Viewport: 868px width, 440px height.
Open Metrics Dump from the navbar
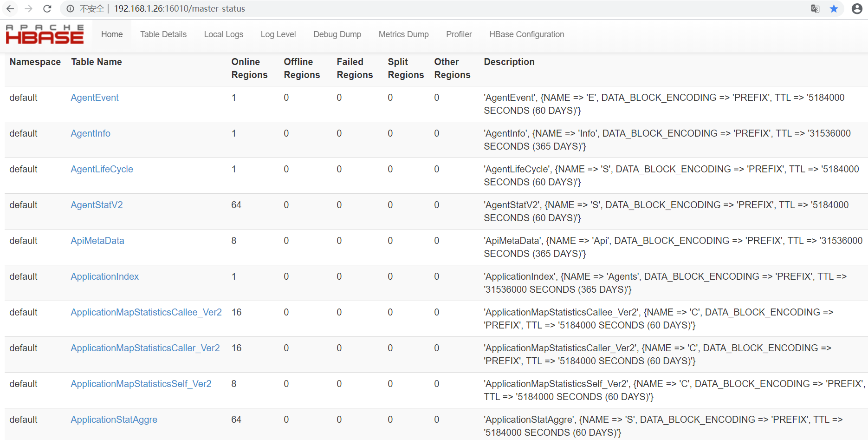pyautogui.click(x=403, y=34)
